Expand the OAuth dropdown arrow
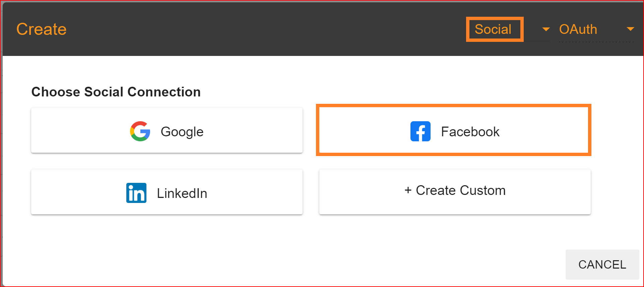The width and height of the screenshot is (644, 287). point(630,29)
